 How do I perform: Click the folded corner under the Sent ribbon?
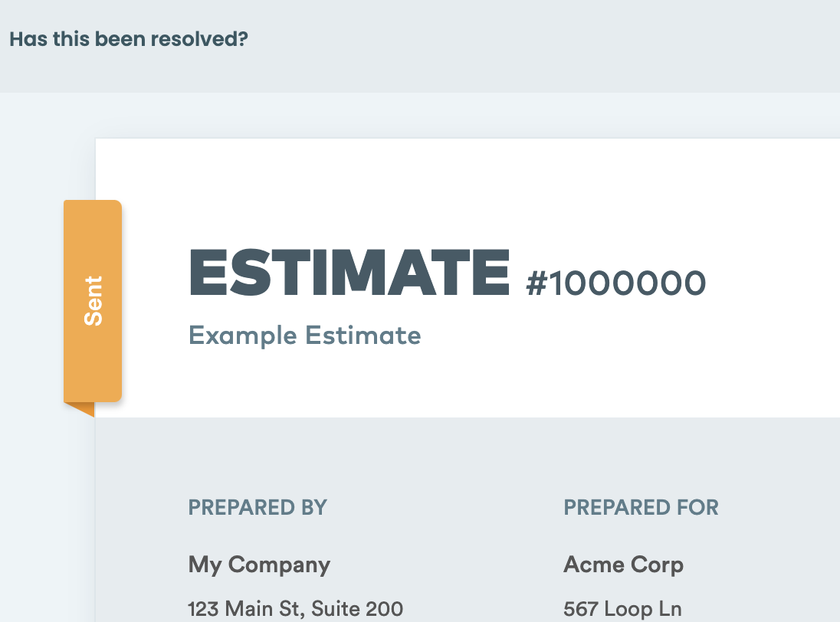tap(80, 409)
